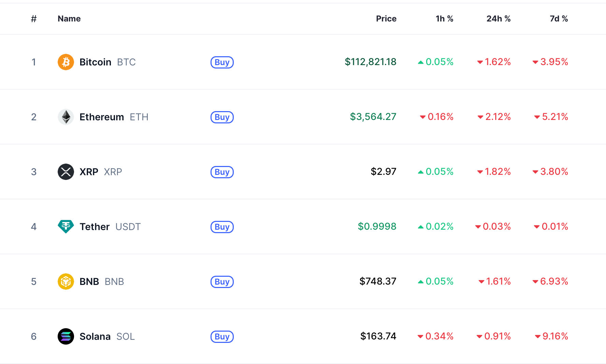
Task: Click the Solana logo icon
Action: [x=66, y=336]
